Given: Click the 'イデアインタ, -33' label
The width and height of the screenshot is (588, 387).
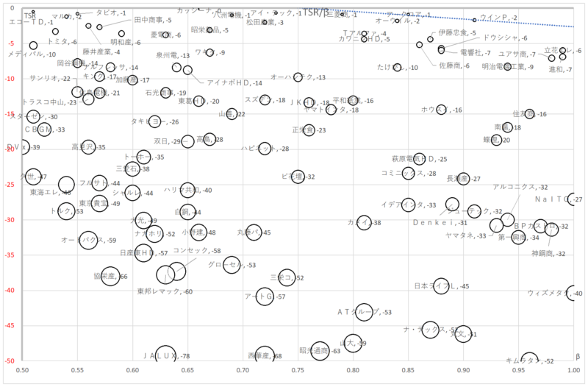Looking at the screenshot, I should (x=409, y=205).
